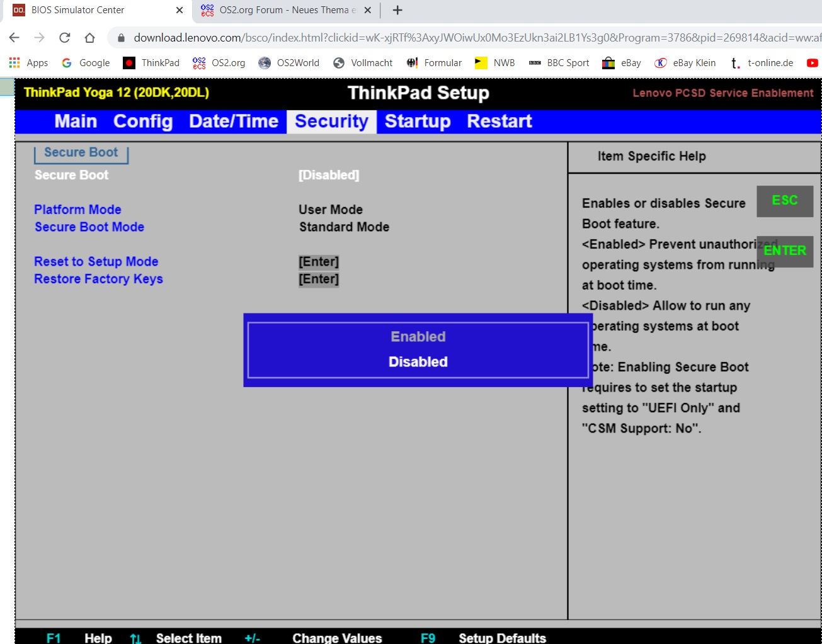822x644 pixels.
Task: Go to the browser Home icon
Action: pos(89,38)
